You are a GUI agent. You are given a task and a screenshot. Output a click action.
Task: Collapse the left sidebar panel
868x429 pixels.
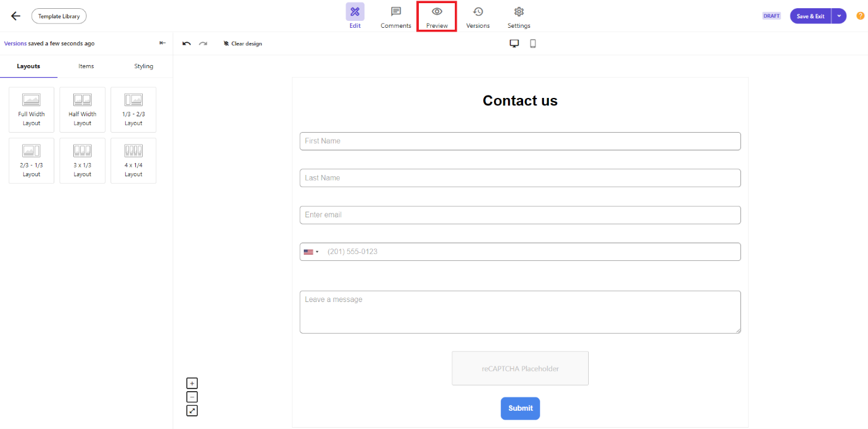click(162, 43)
